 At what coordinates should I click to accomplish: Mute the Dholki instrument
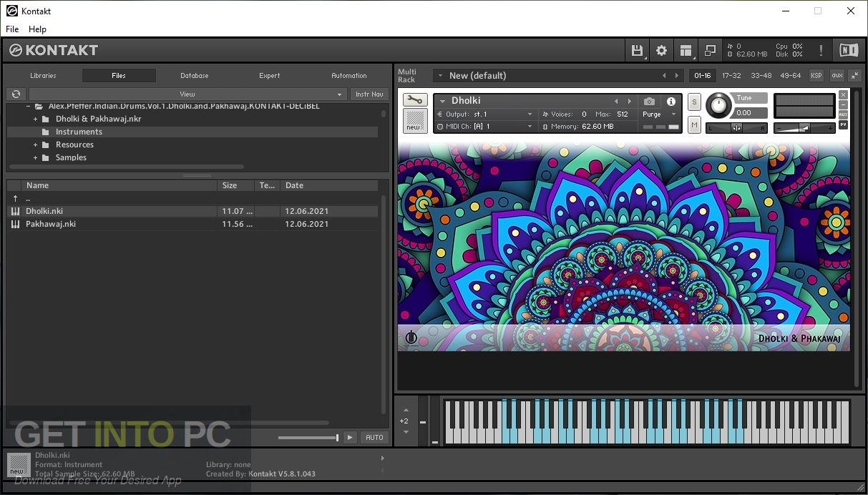pyautogui.click(x=694, y=125)
